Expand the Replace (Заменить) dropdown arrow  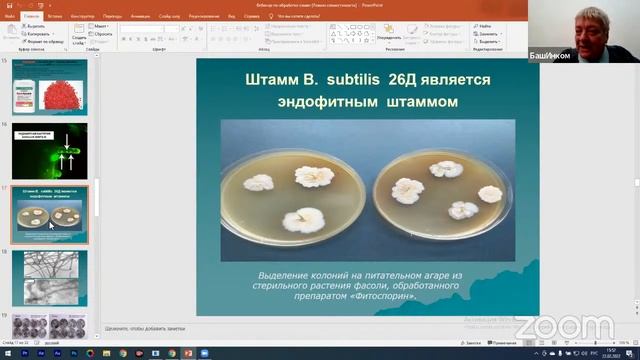coord(501,34)
